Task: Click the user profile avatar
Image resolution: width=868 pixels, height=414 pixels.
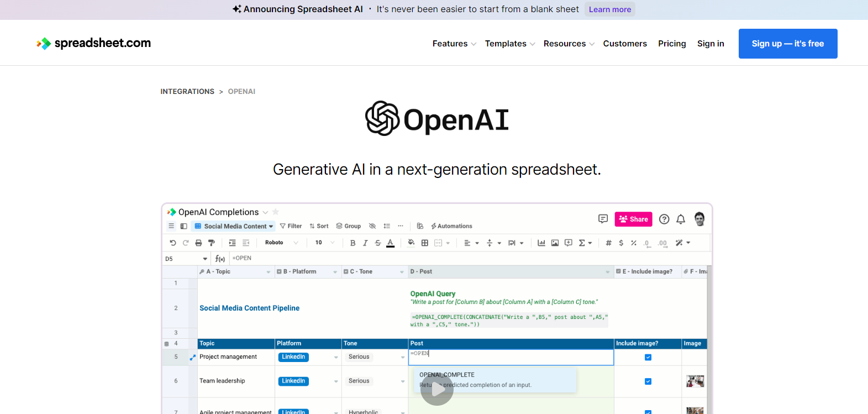Action: click(699, 219)
